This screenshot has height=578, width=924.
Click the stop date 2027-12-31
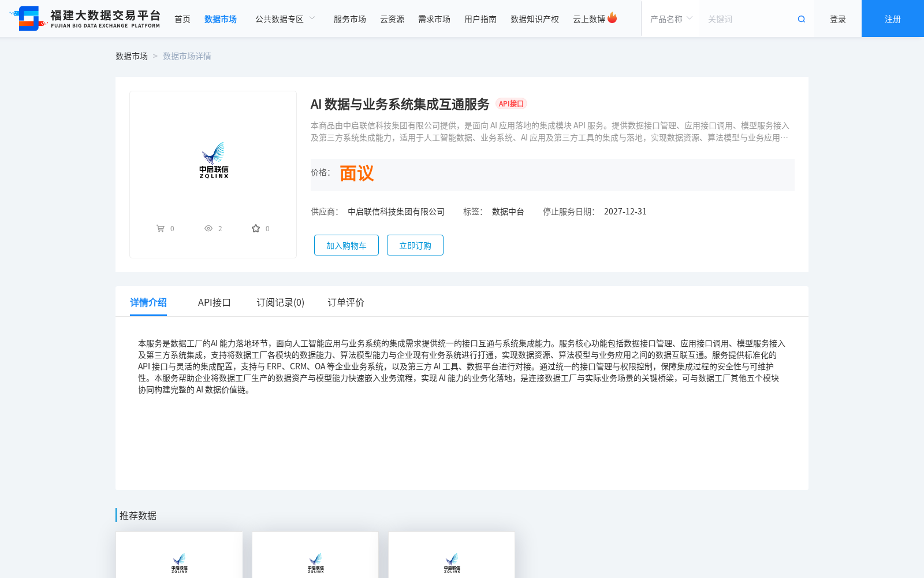pos(625,212)
